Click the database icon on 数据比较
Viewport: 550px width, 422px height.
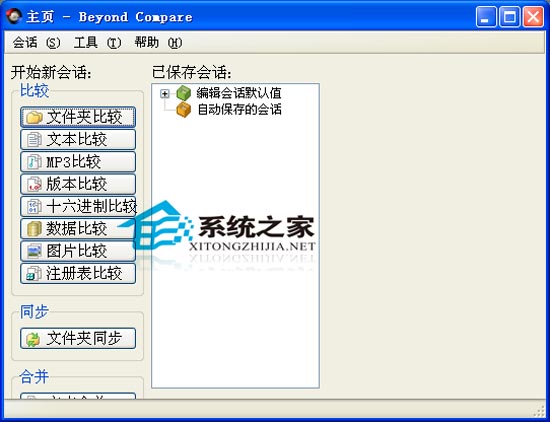pos(34,229)
